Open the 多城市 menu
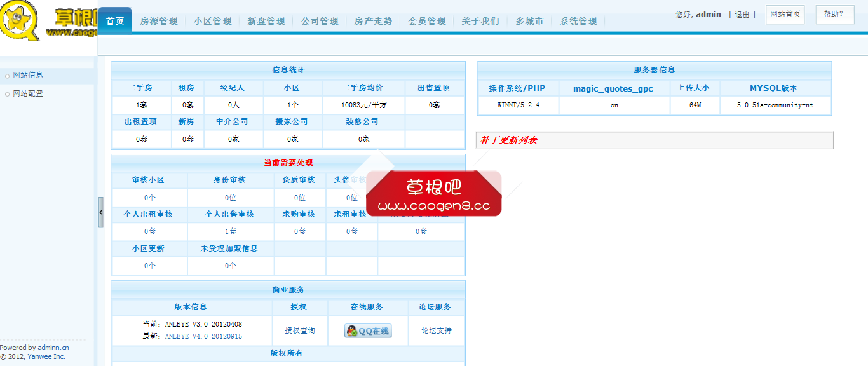 [530, 20]
